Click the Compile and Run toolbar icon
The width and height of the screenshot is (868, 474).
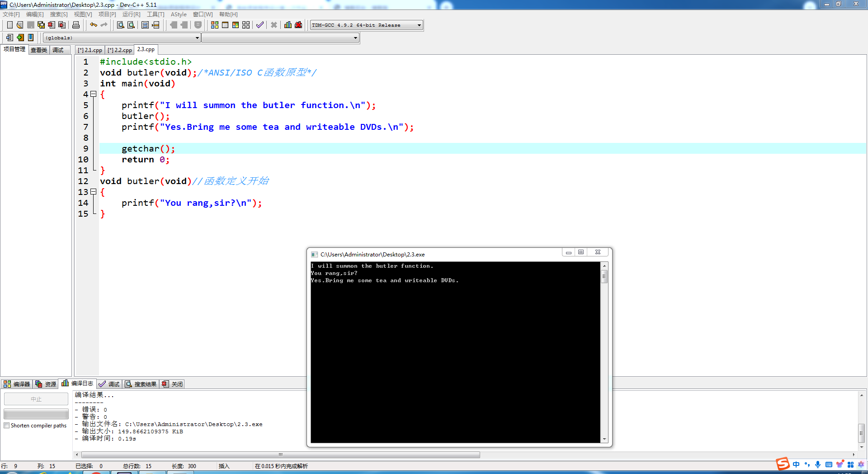tap(236, 25)
